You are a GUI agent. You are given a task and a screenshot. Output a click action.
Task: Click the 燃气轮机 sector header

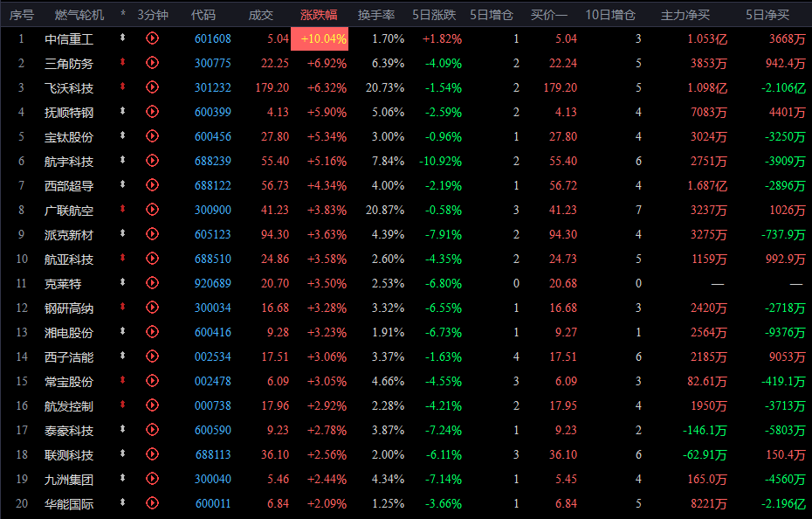point(79,15)
